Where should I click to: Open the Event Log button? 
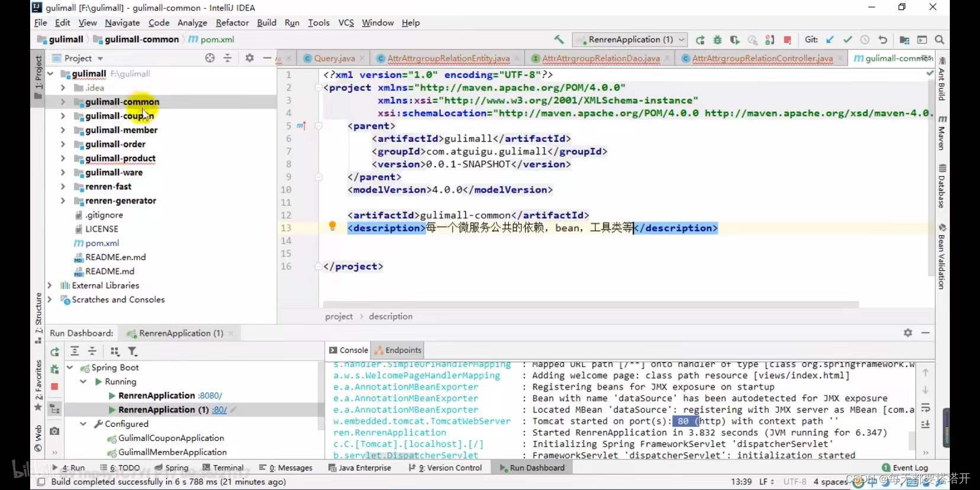tap(905, 468)
